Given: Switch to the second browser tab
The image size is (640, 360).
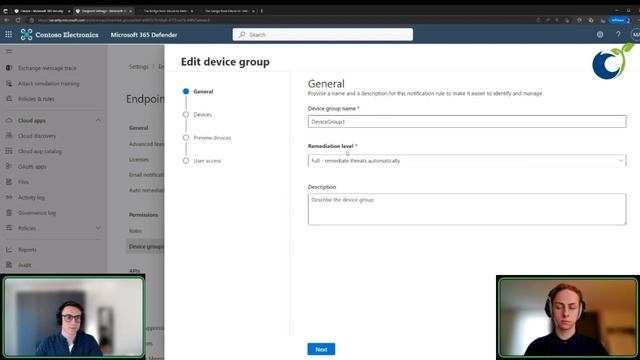Looking at the screenshot, I should coord(104,11).
